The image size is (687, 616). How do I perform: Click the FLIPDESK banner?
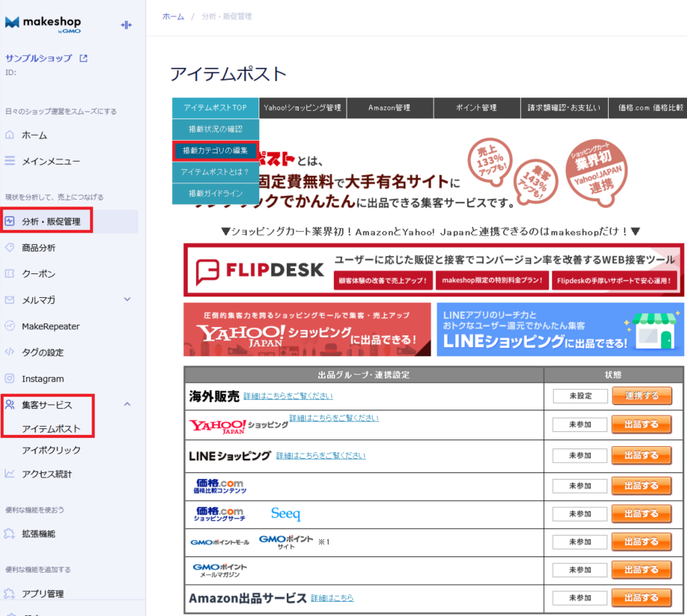point(434,270)
